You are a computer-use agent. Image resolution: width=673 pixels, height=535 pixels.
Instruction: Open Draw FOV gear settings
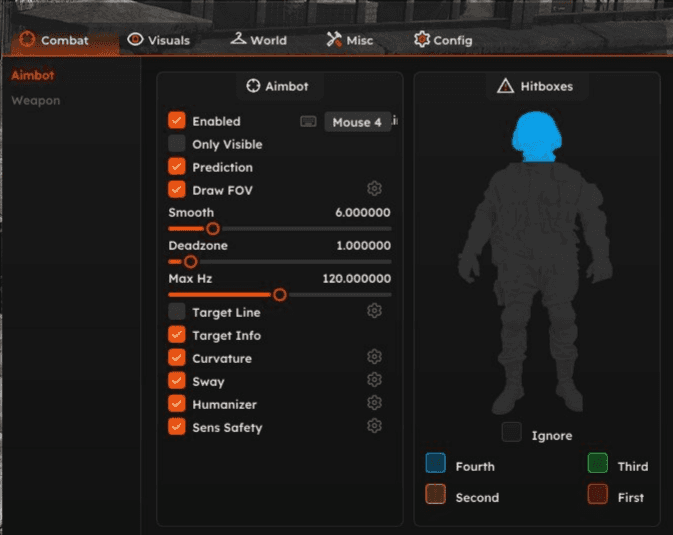coord(374,188)
